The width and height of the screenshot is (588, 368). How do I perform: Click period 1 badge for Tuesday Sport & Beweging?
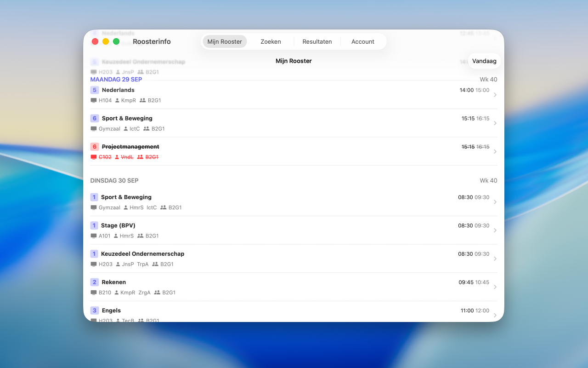tap(94, 197)
